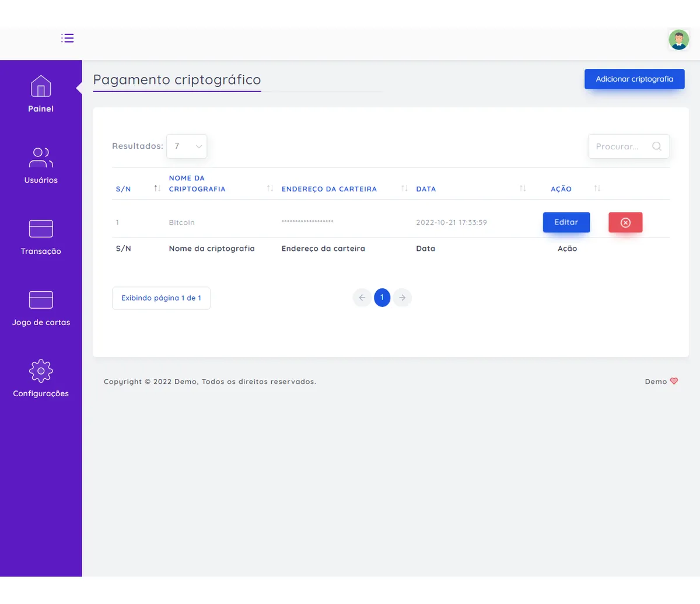Select page 1 in pagination
The image size is (700, 604).
[x=382, y=298]
